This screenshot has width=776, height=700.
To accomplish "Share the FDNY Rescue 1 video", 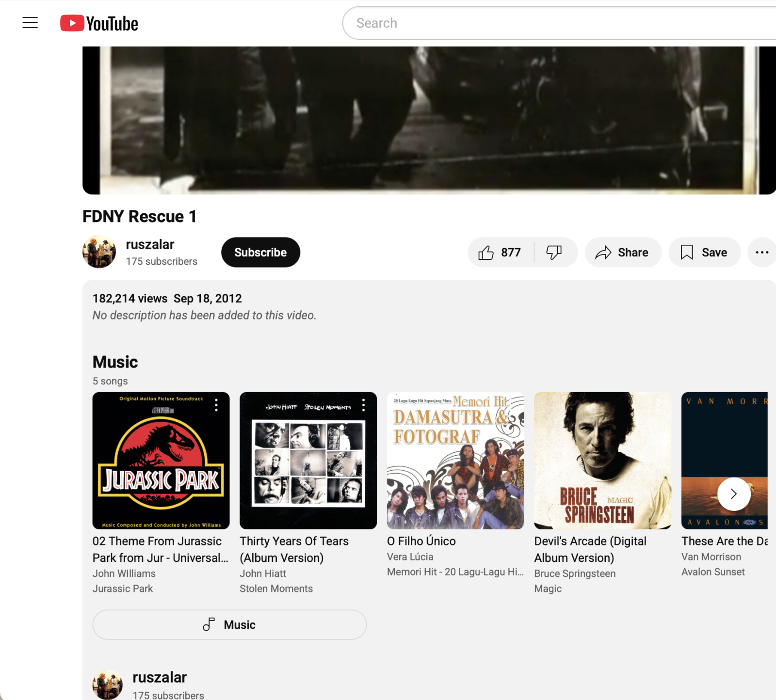I will 623,252.
